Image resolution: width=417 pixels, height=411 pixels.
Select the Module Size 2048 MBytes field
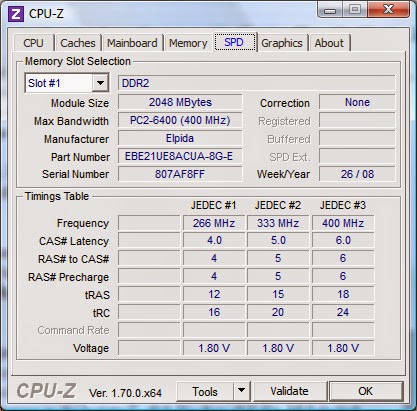click(x=180, y=102)
